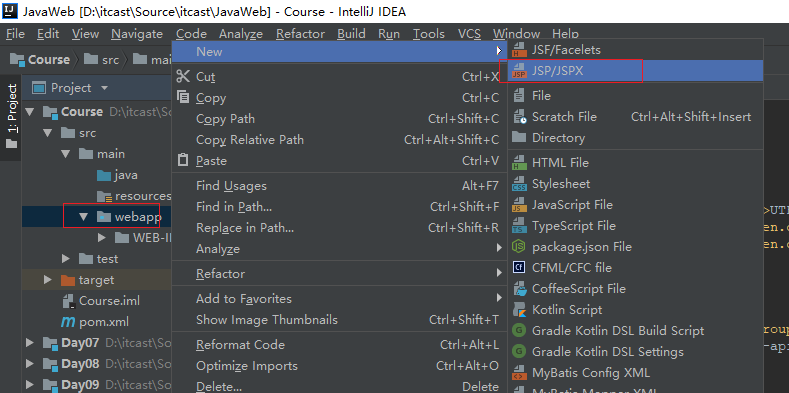Click the File icon in New submenu
Viewport: 789px width, 393px height.
click(x=519, y=96)
